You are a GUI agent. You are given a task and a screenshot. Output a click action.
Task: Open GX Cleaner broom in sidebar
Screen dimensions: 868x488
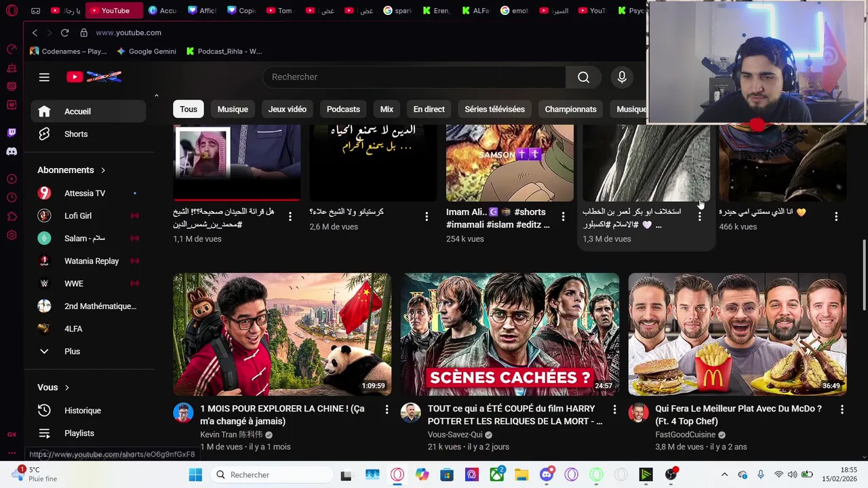12,68
